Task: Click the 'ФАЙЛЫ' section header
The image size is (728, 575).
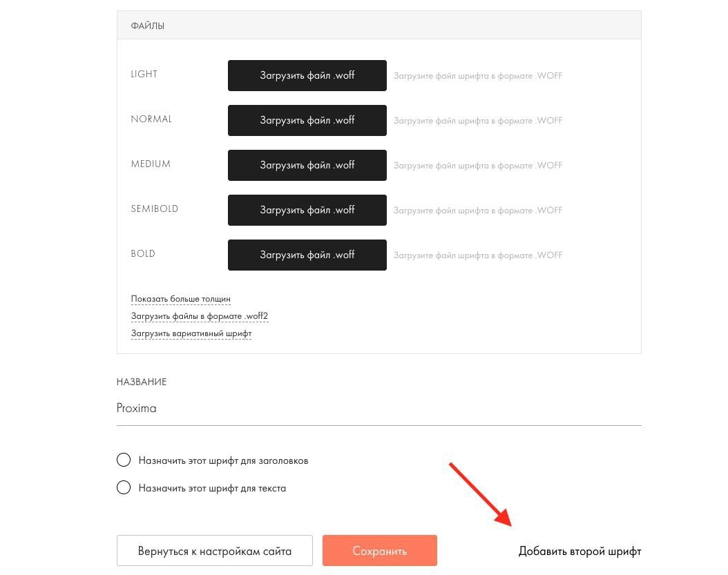Action: click(148, 26)
